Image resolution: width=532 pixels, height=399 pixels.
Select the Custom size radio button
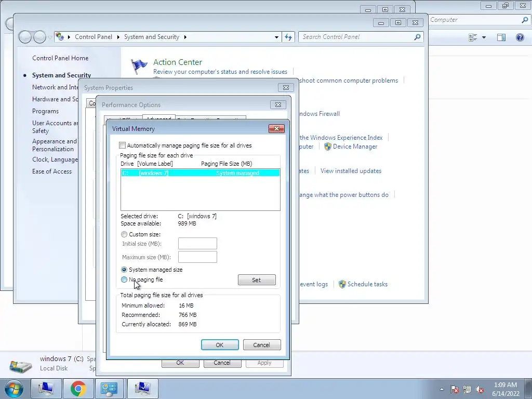pyautogui.click(x=124, y=234)
